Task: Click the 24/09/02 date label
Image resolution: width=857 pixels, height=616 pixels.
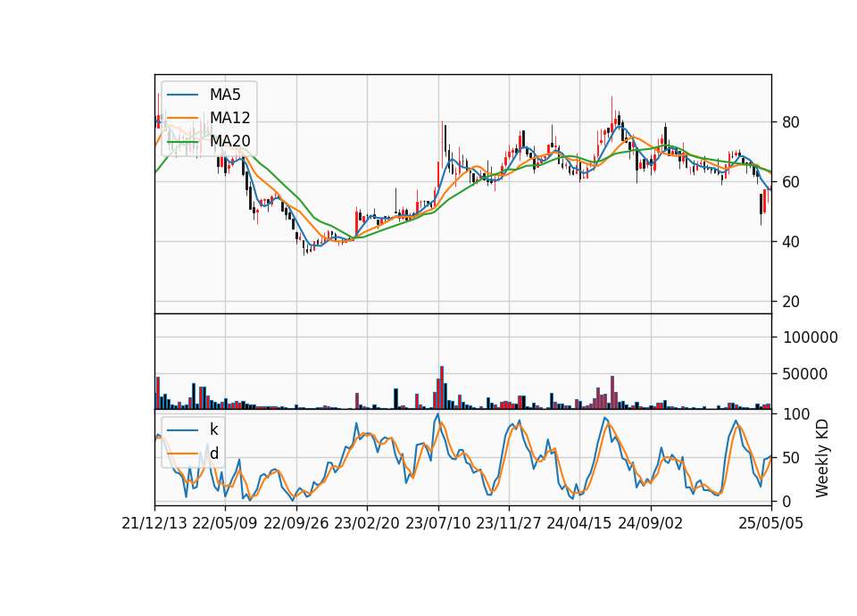Action: click(x=651, y=523)
